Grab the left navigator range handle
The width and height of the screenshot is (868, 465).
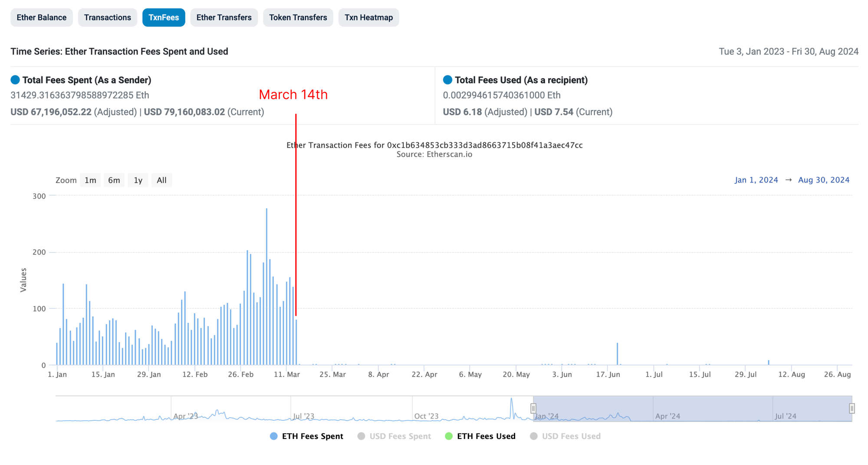(533, 408)
